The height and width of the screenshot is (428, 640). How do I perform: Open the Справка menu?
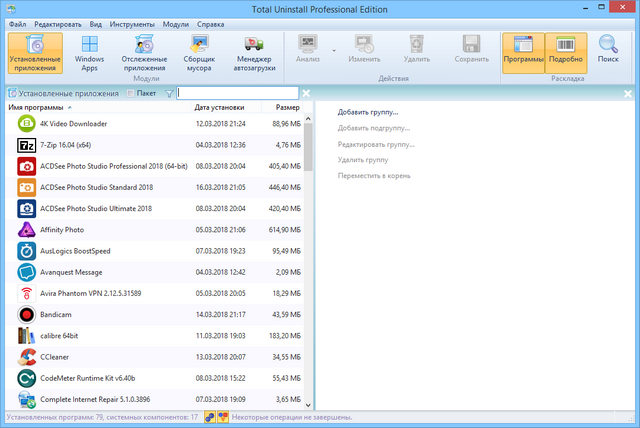point(210,22)
